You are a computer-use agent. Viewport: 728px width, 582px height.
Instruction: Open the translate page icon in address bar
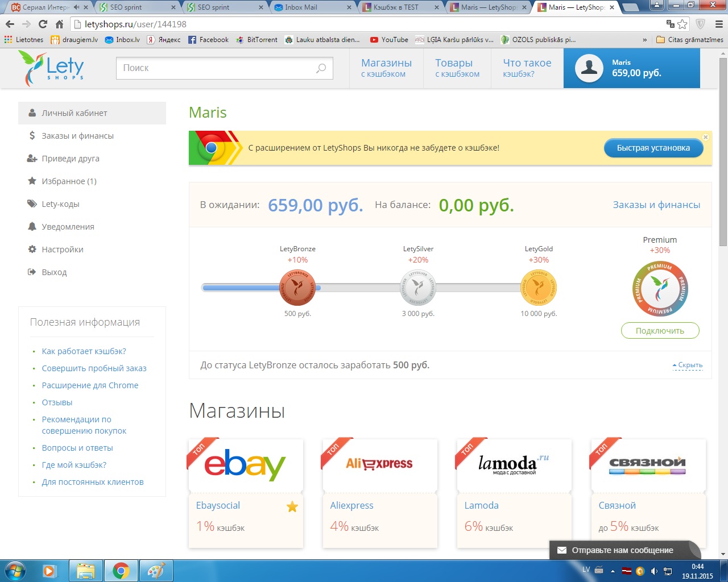coord(671,24)
